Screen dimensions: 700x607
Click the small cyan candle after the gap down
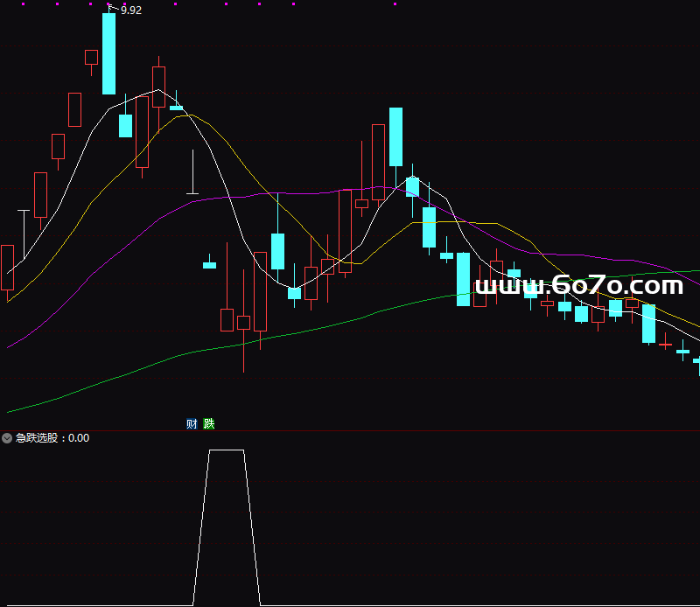[209, 265]
